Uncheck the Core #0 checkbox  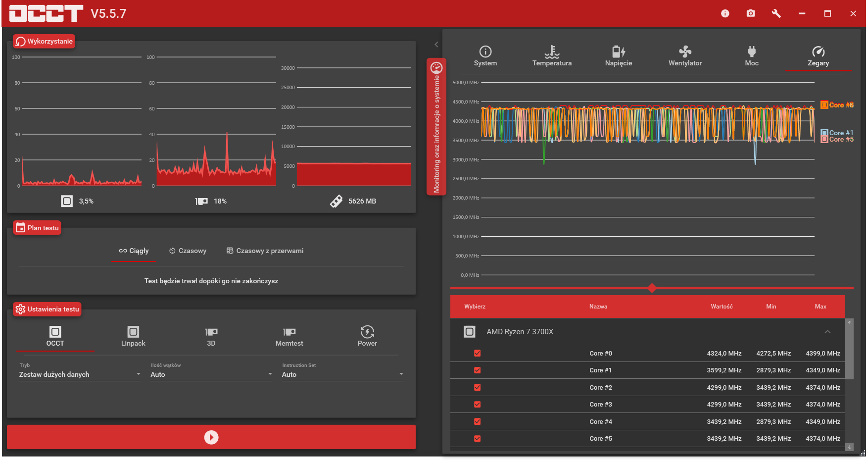(x=477, y=353)
